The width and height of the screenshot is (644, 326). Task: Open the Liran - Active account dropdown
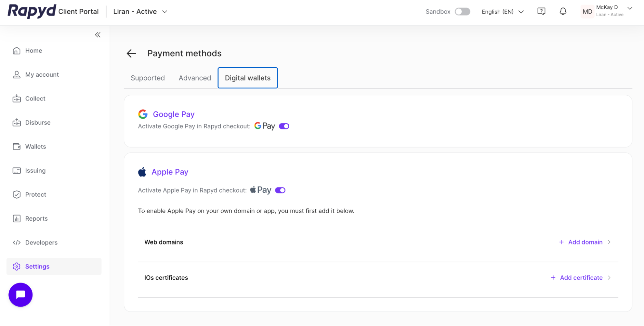(x=140, y=12)
